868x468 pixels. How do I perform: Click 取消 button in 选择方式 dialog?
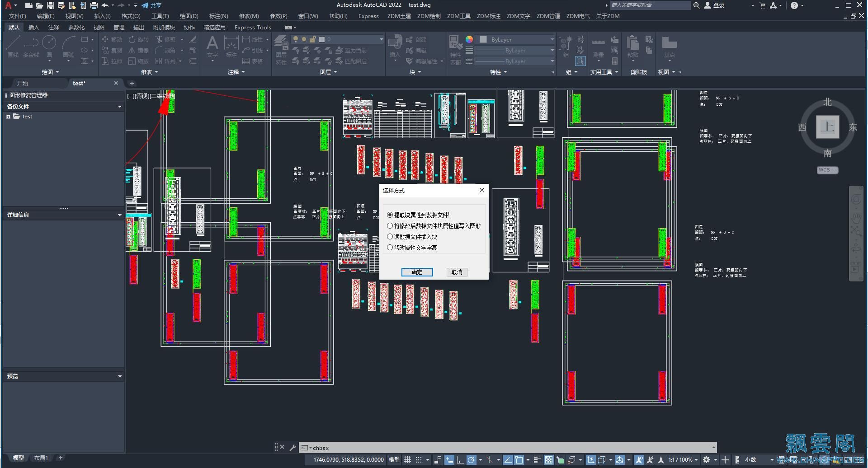pyautogui.click(x=457, y=272)
